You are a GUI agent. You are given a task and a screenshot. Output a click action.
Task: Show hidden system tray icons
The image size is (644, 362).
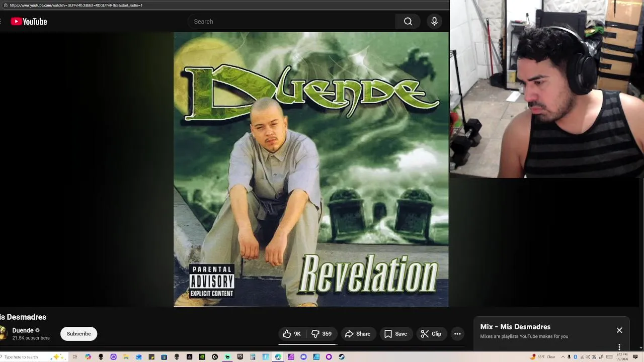click(563, 357)
